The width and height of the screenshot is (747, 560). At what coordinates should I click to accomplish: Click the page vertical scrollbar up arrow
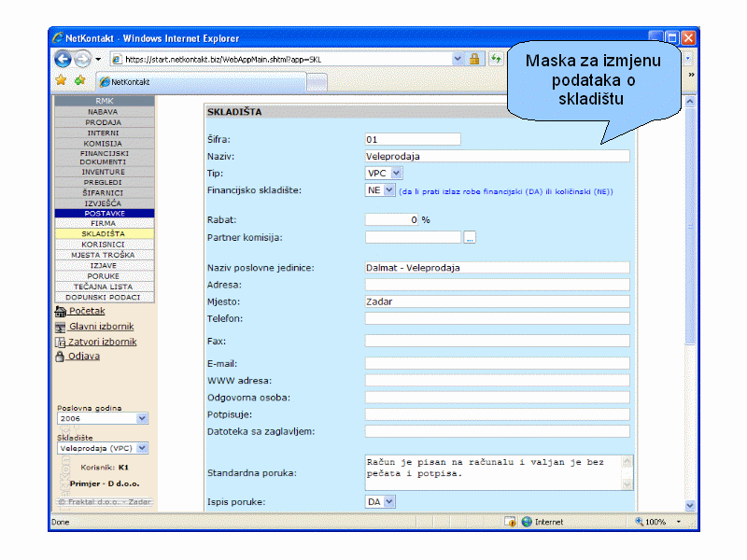coord(689,102)
